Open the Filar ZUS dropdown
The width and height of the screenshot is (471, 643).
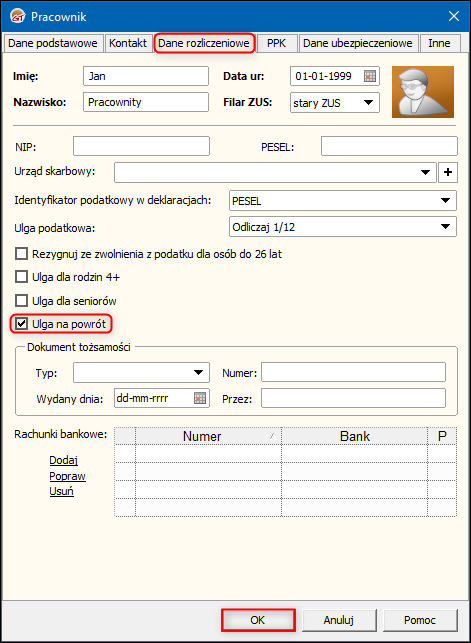pos(368,103)
